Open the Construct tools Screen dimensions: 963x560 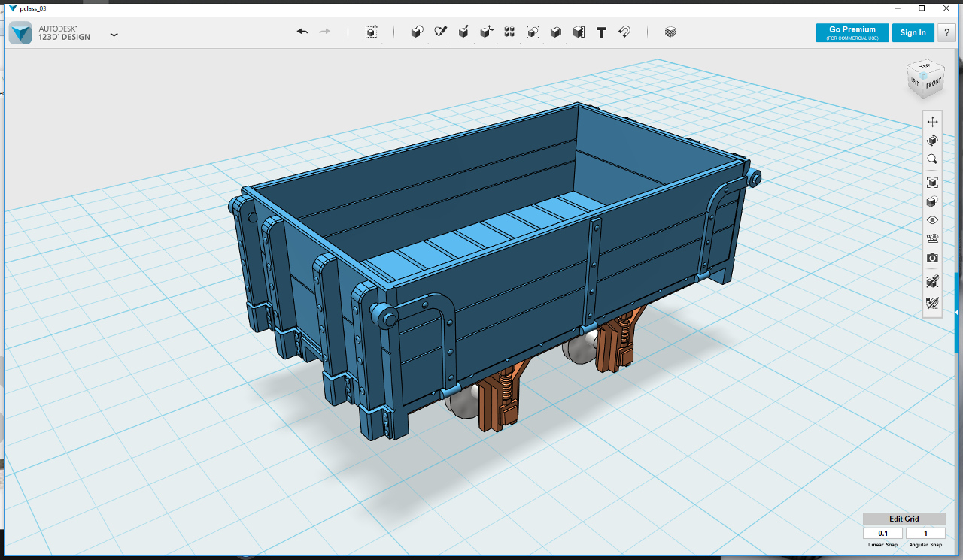464,32
